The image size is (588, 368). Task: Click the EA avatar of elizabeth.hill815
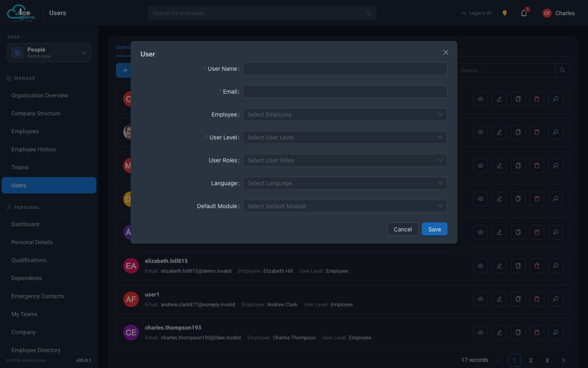pyautogui.click(x=131, y=266)
